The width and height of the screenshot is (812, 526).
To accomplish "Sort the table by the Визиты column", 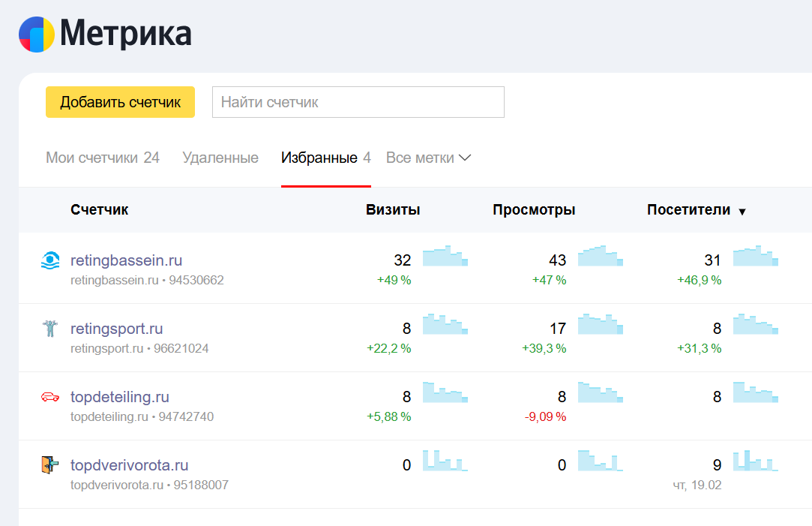I will pyautogui.click(x=393, y=210).
